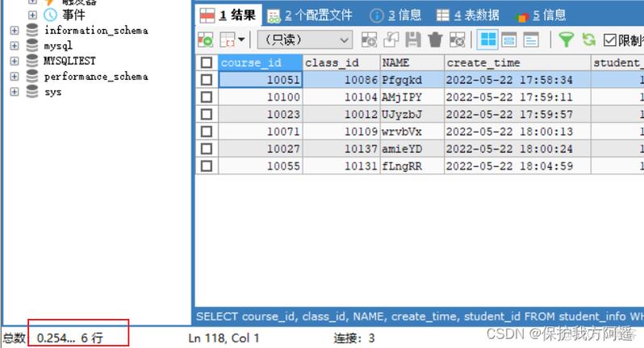The image size is (644, 348).
Task: Sort by the create_time column header
Action: (x=517, y=63)
